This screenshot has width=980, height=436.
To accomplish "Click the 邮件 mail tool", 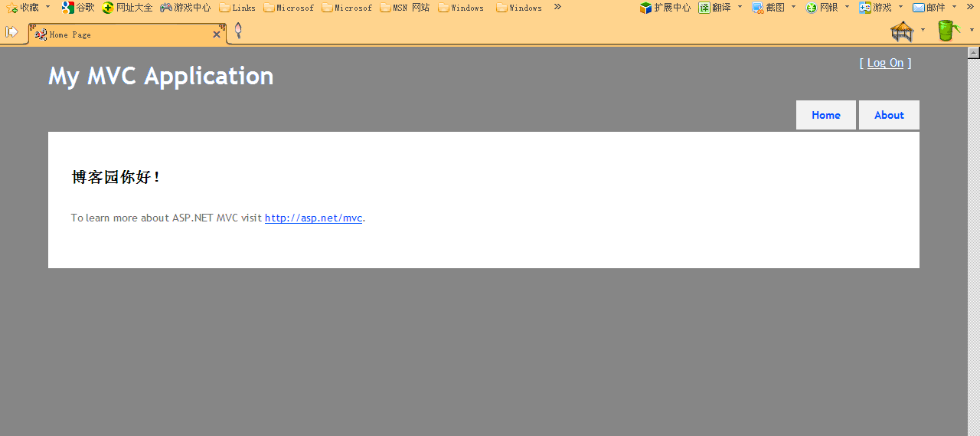I will click(929, 8).
